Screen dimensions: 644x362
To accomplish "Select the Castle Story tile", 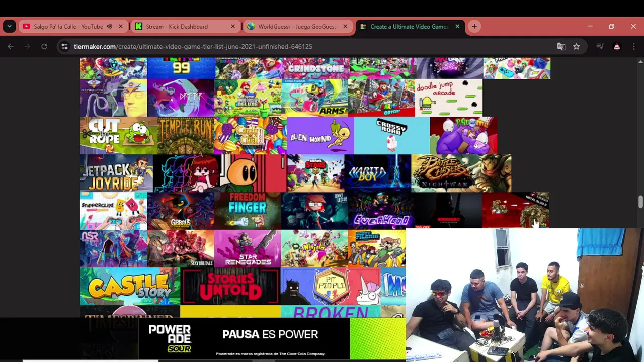I will [130, 286].
